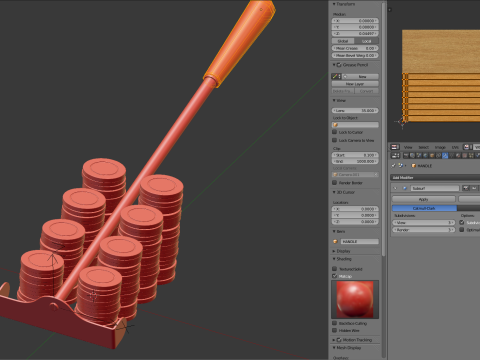
Task: Open the UV editor Image menu
Action: (440, 147)
